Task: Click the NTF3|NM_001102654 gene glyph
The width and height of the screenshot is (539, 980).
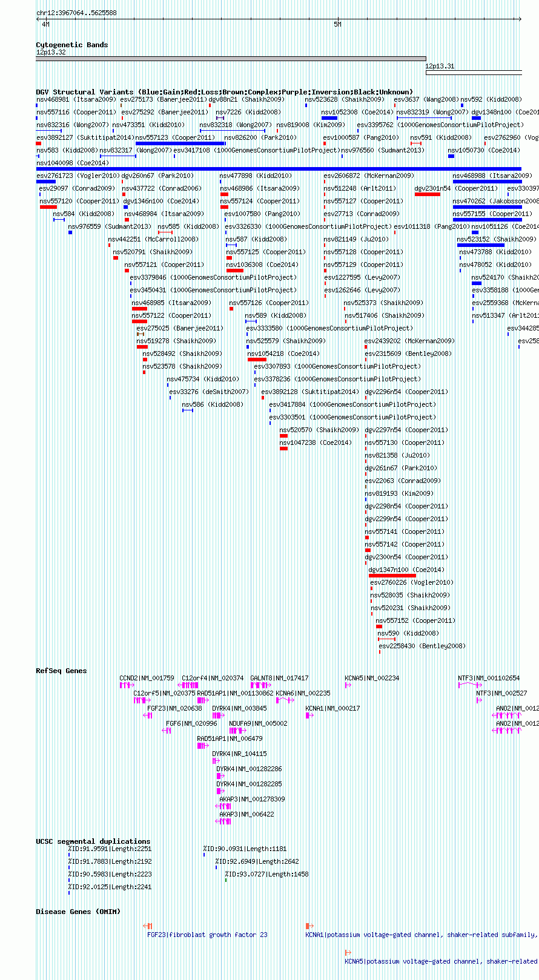Action: click(x=470, y=685)
